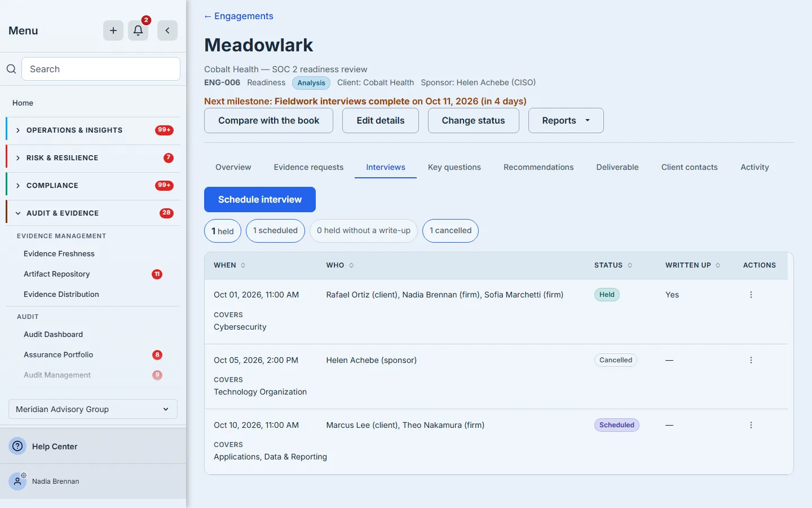Open Audit Dashboard page

pyautogui.click(x=54, y=335)
